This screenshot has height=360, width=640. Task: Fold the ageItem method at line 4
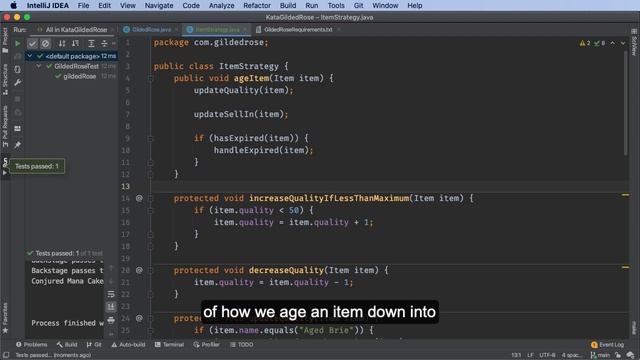click(150, 78)
